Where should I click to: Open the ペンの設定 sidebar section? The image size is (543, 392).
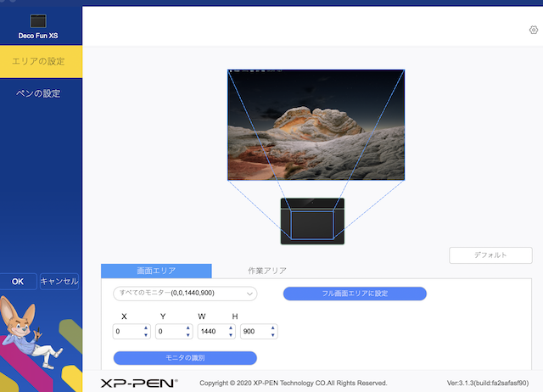point(41,93)
